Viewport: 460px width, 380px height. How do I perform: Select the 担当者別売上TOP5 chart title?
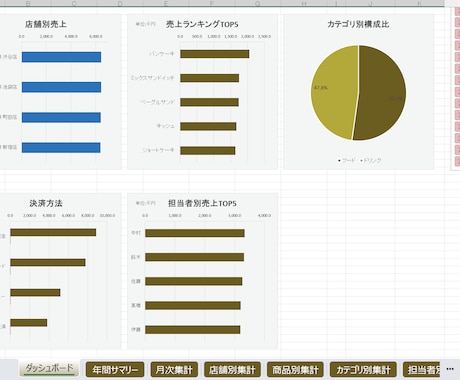pyautogui.click(x=202, y=203)
